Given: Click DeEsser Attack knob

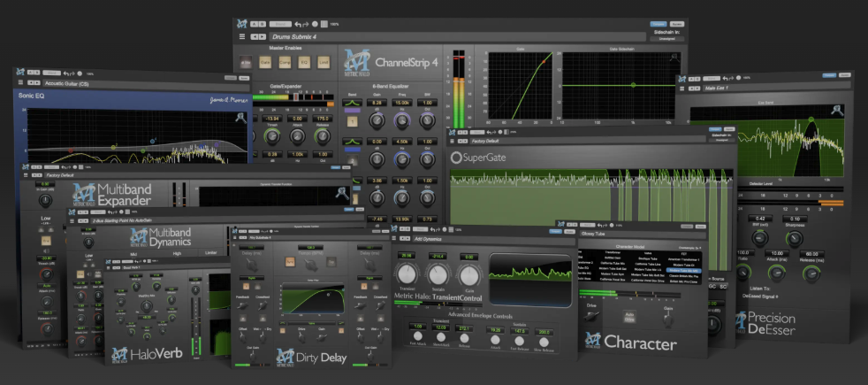Looking at the screenshot, I should coord(776,272).
